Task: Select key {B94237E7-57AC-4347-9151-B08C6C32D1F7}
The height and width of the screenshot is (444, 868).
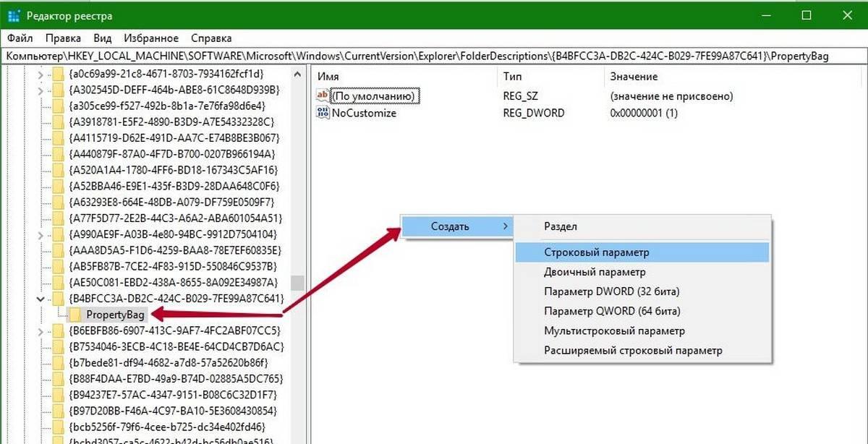Action: click(x=173, y=394)
